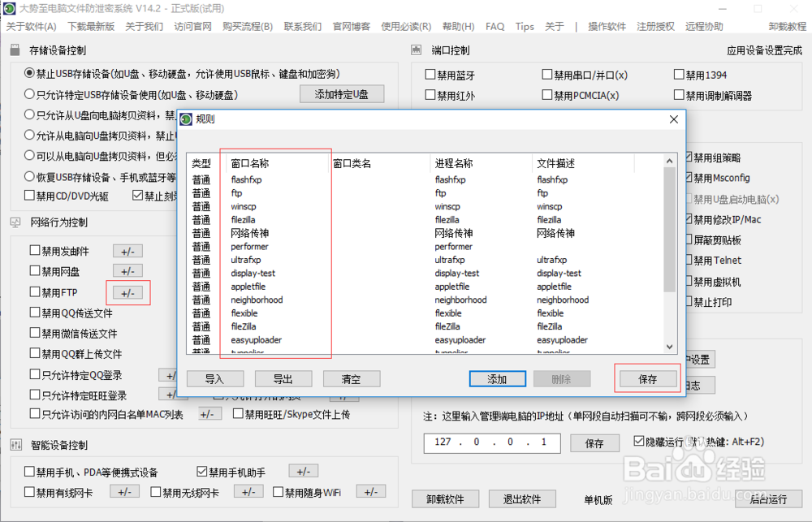Click scroll-up arrow in rules list
This screenshot has width=812, height=522.
pos(670,161)
